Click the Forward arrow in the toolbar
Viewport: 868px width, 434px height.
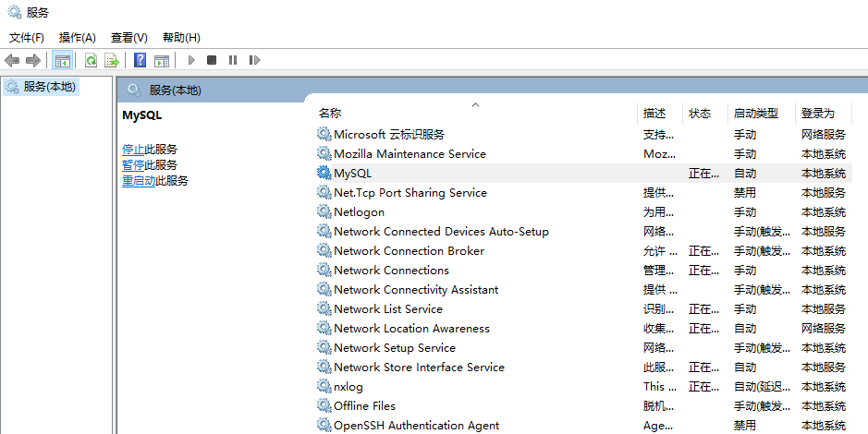33,60
